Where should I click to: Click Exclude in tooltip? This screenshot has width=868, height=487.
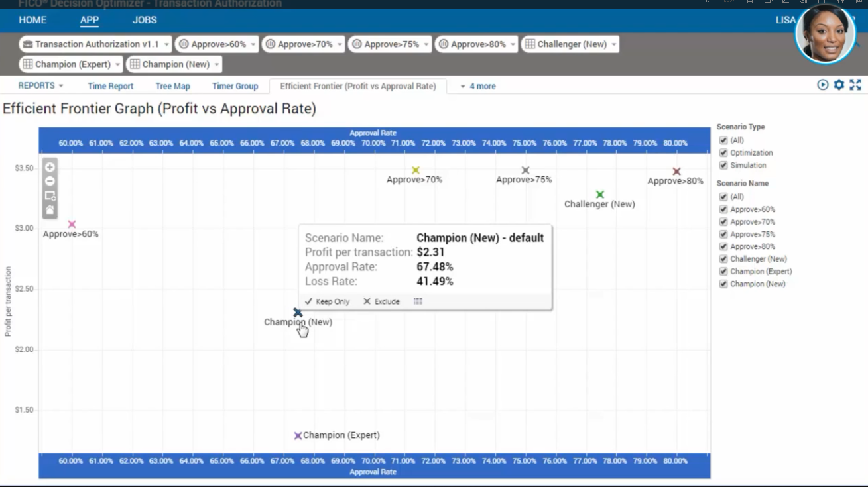(381, 301)
